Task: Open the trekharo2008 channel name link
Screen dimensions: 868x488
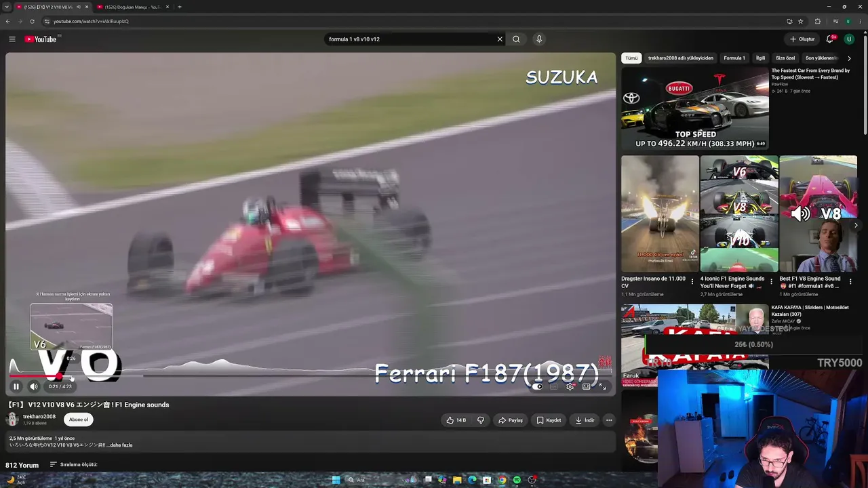Action: tap(39, 417)
